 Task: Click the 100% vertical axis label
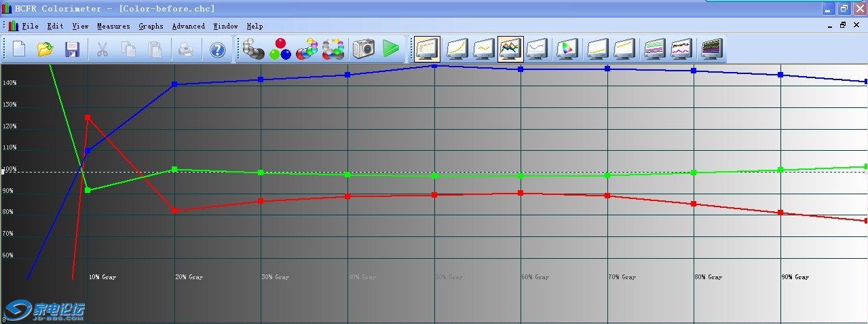click(x=10, y=169)
